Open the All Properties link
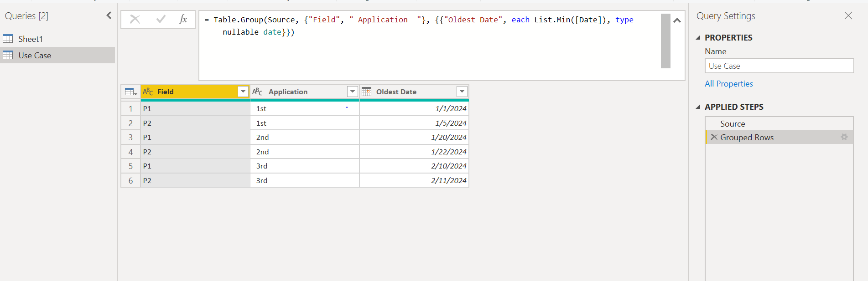The width and height of the screenshot is (868, 281). click(x=728, y=84)
